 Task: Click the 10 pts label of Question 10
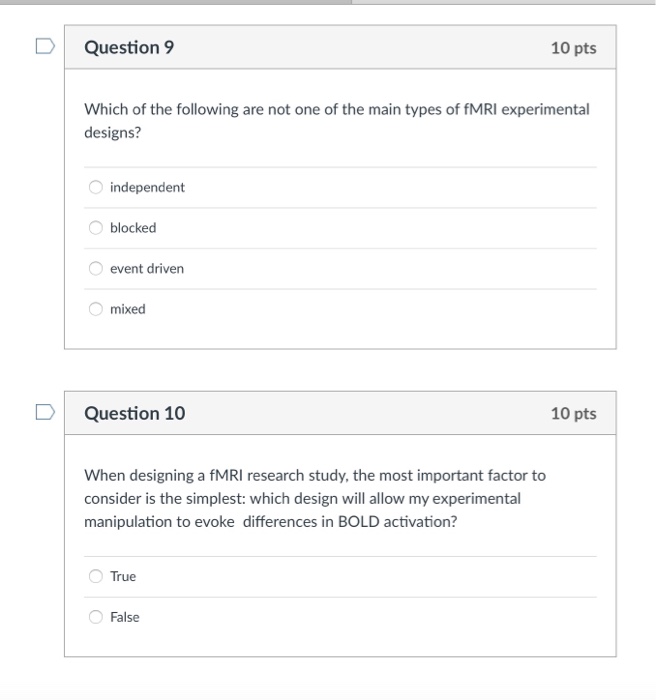573,413
